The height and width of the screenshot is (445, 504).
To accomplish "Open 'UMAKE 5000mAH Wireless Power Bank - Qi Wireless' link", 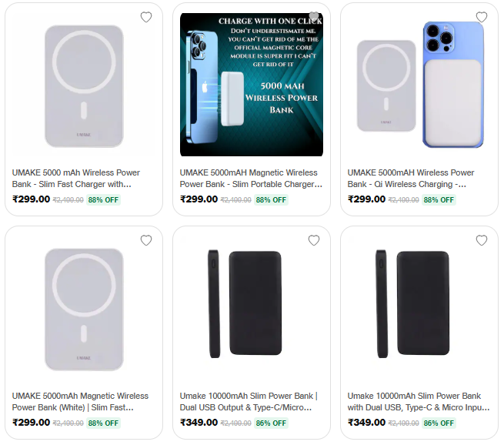I will pyautogui.click(x=411, y=179).
